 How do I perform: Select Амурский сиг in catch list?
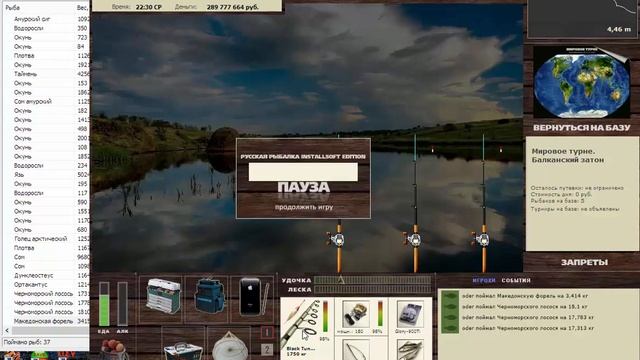click(x=32, y=19)
